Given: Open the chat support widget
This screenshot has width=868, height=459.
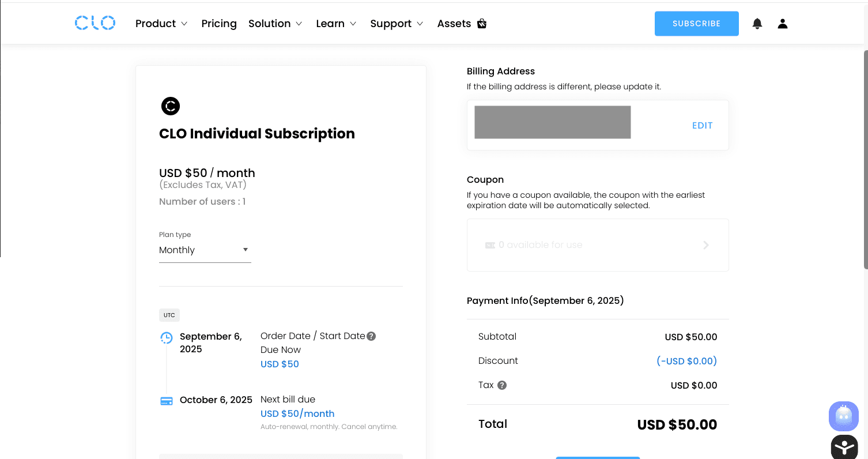Looking at the screenshot, I should 843,416.
